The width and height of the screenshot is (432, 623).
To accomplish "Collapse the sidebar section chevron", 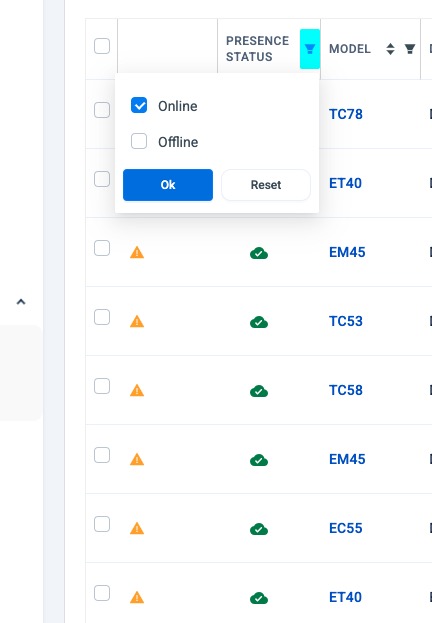I will [x=21, y=302].
